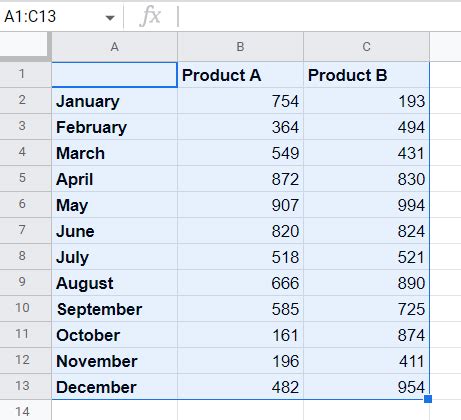
Task: Click the cell with value 830
Action: (366, 179)
